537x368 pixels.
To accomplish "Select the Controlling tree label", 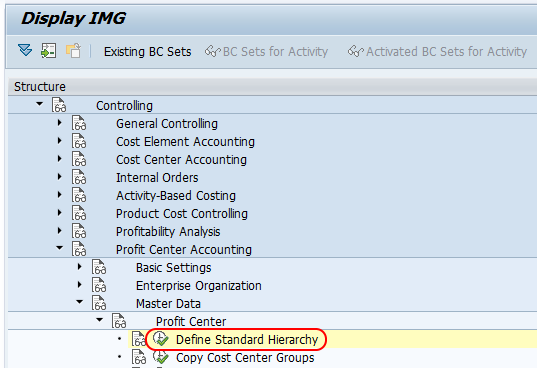I will pos(124,106).
